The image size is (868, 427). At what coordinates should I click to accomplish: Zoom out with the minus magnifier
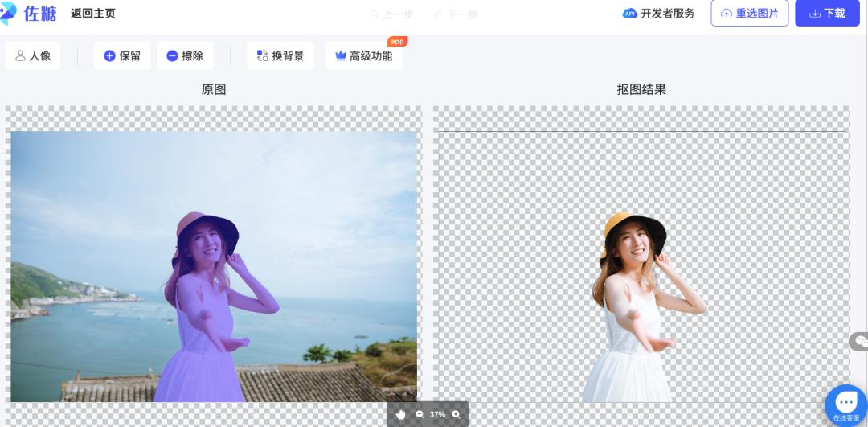click(420, 414)
